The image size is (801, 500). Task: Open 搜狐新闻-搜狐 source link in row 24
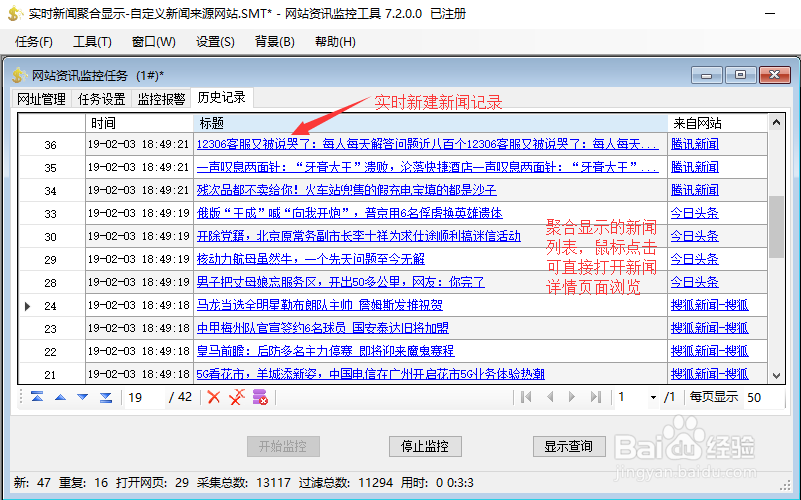coord(710,305)
